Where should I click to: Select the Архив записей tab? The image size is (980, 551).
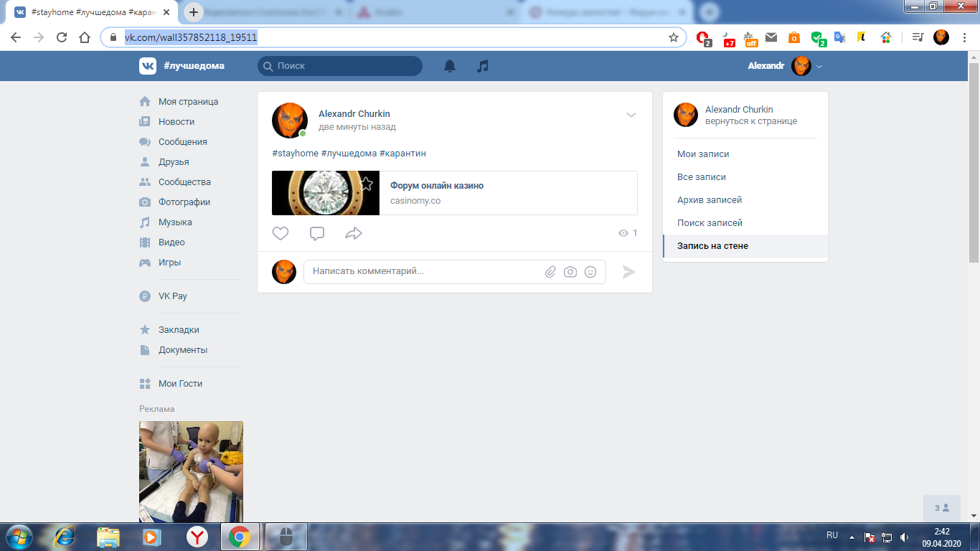pyautogui.click(x=745, y=200)
